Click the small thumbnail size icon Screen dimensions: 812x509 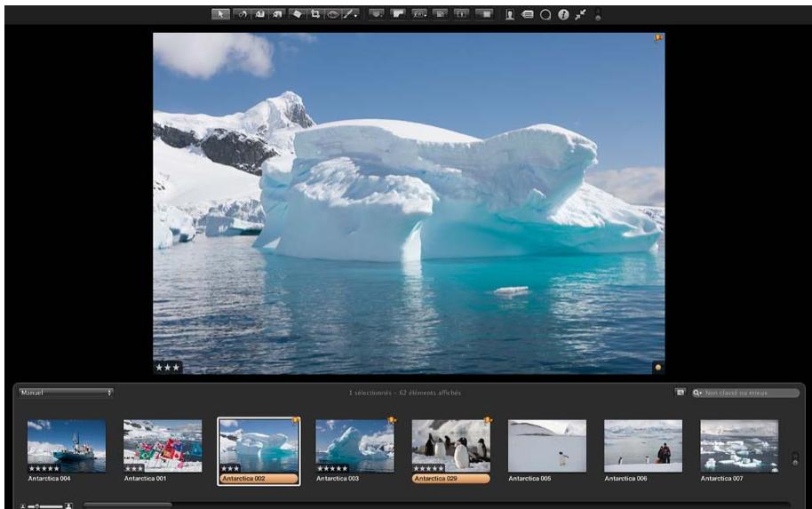[x=23, y=506]
